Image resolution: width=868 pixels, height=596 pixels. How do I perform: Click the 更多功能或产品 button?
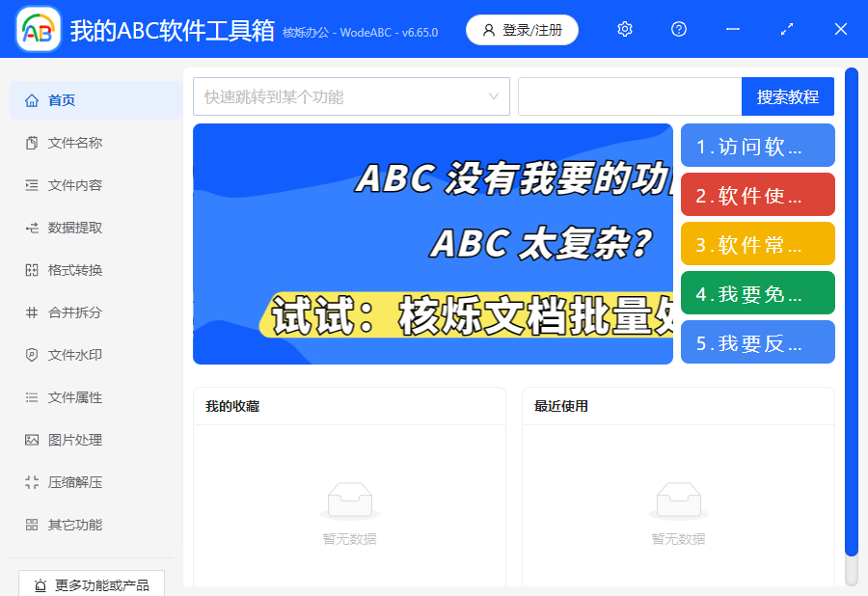click(92, 583)
